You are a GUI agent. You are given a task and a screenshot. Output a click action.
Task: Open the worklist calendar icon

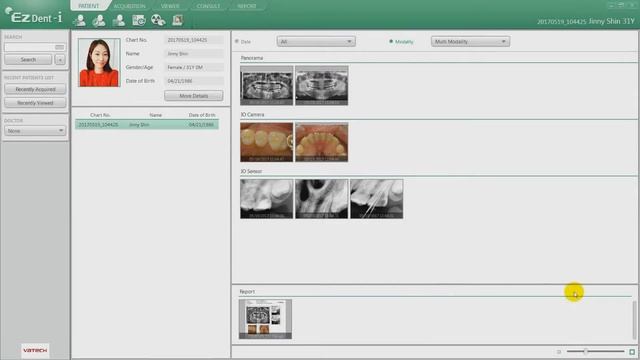pos(139,20)
